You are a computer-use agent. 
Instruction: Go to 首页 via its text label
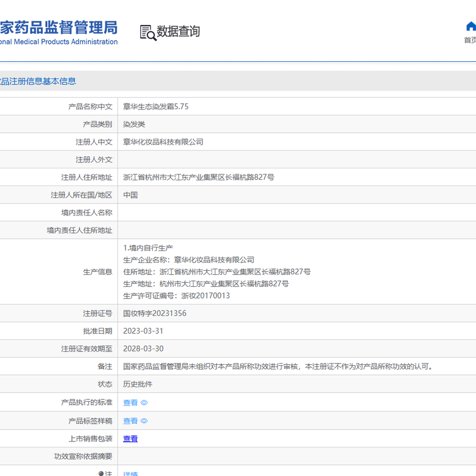point(470,40)
